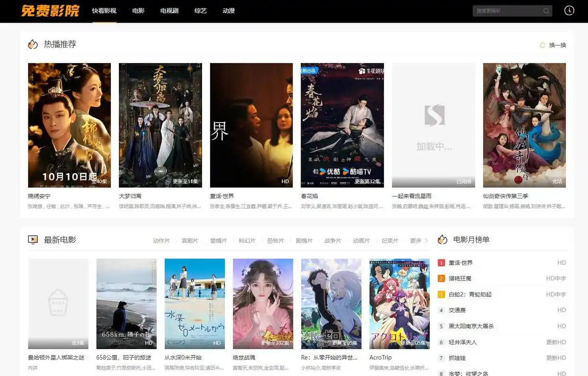Viewport: 588px width, 376px height.
Task: Click the flame icon beside 电影月榜单
Action: 442,240
